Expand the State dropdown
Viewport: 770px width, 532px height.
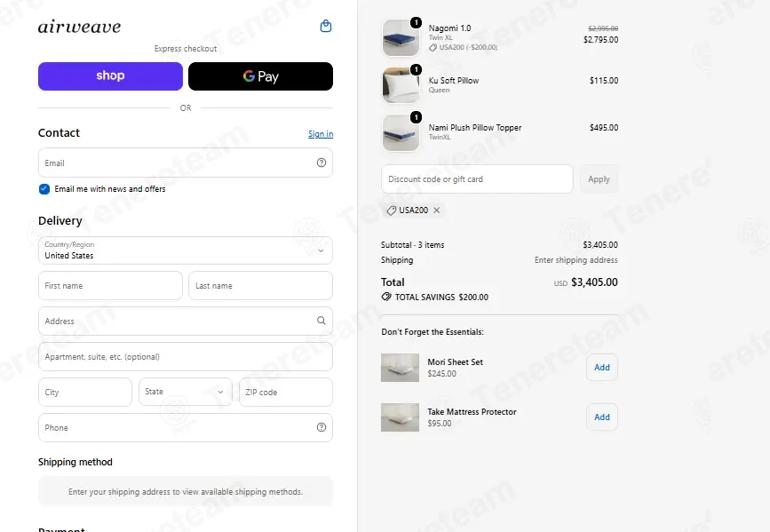(185, 392)
